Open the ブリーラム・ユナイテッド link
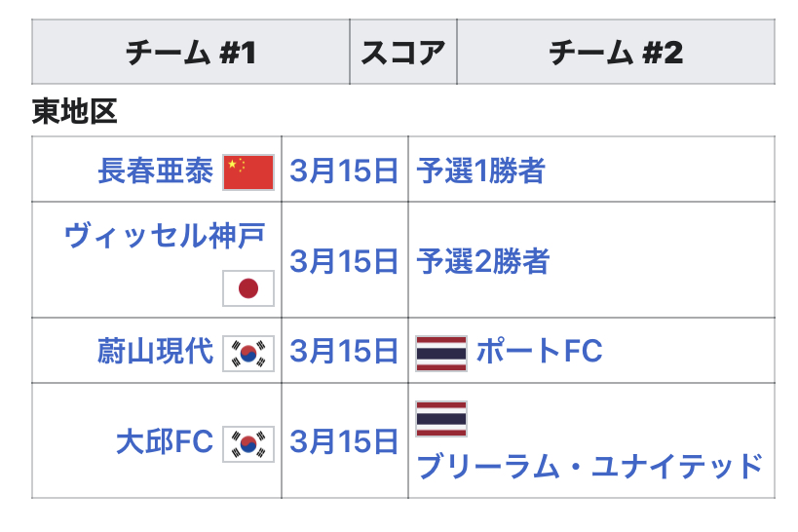The image size is (798, 532). [589, 467]
